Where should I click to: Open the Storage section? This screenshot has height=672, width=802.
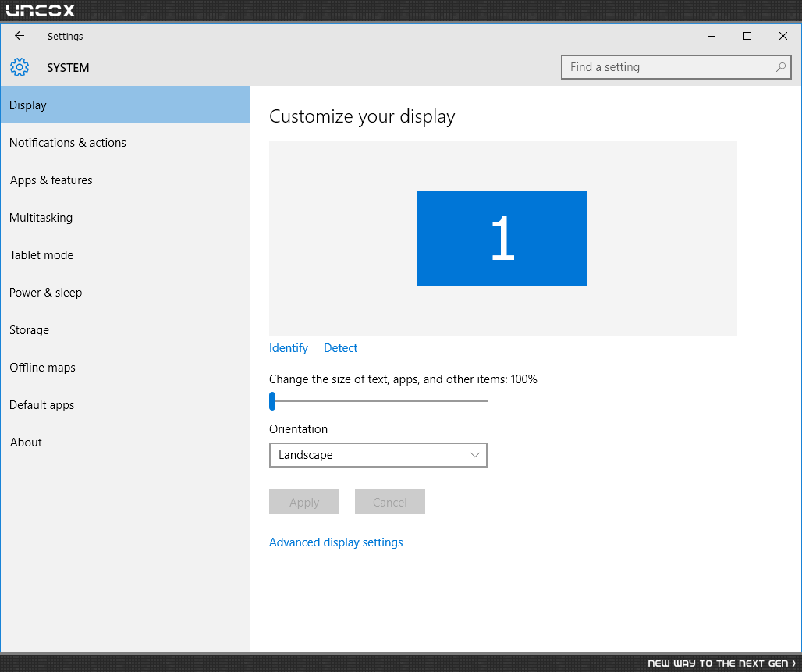click(126, 329)
